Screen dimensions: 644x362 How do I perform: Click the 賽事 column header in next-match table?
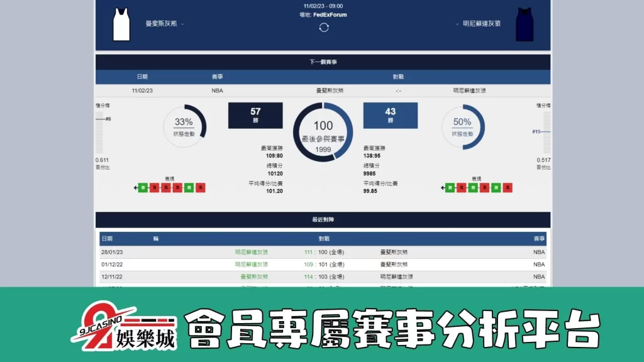(217, 77)
